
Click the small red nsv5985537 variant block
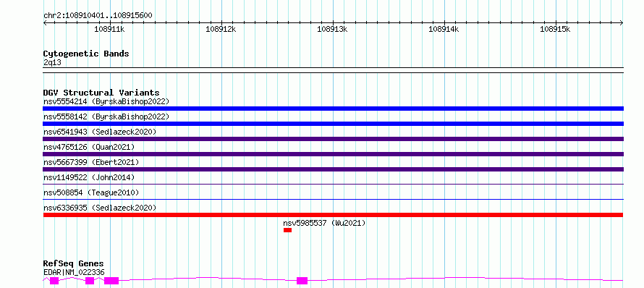[287, 230]
